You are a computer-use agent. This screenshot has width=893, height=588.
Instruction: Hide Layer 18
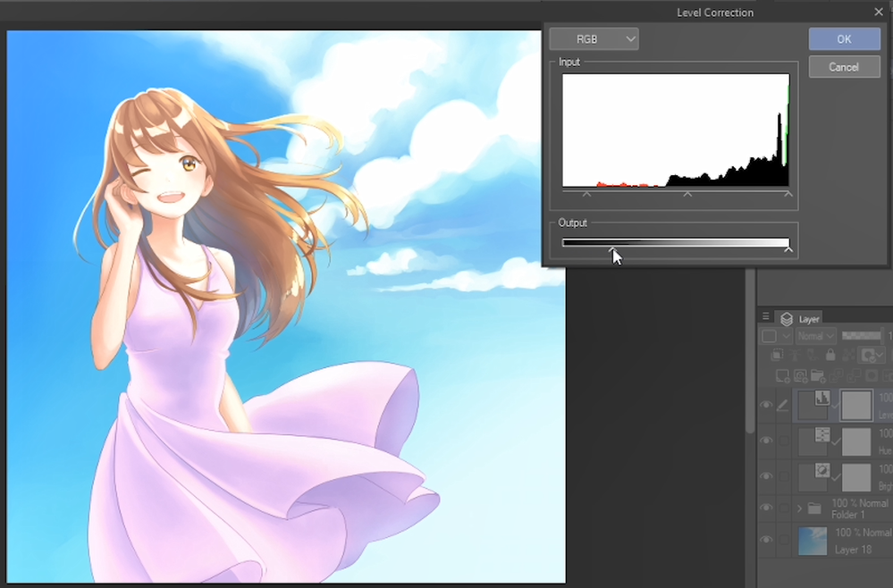pos(767,540)
